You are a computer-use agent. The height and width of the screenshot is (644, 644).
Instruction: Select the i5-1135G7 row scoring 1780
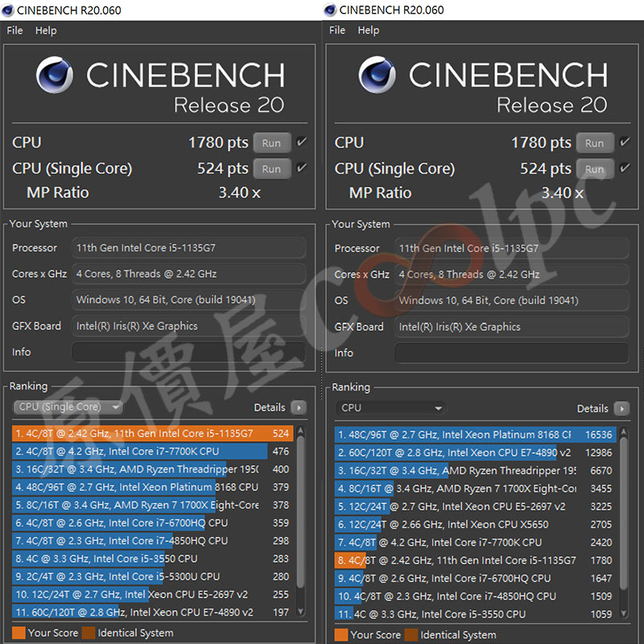(x=476, y=560)
